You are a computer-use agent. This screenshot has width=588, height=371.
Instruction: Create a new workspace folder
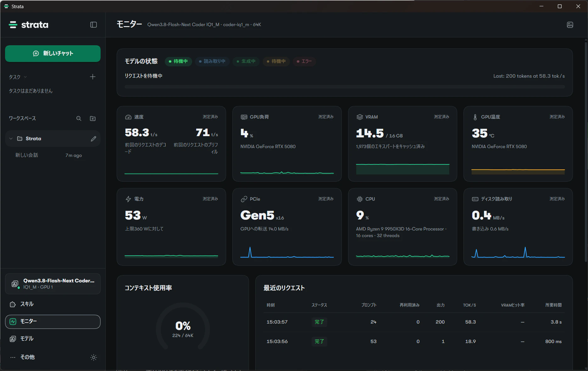point(92,119)
